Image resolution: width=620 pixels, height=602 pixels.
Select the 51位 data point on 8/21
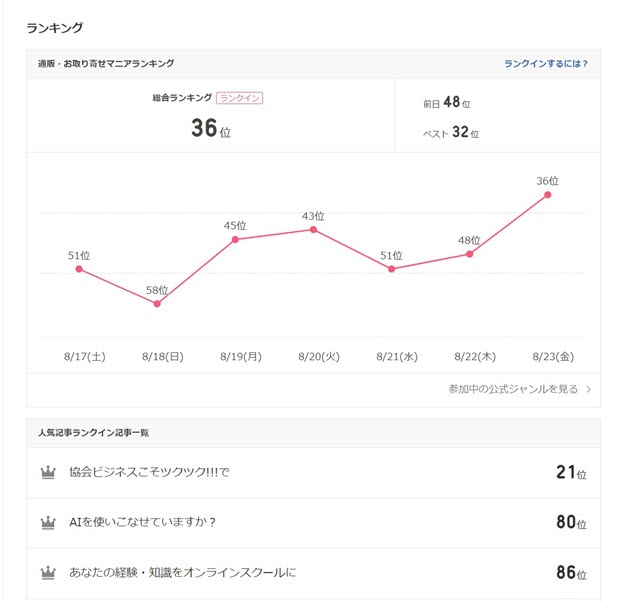(x=391, y=269)
